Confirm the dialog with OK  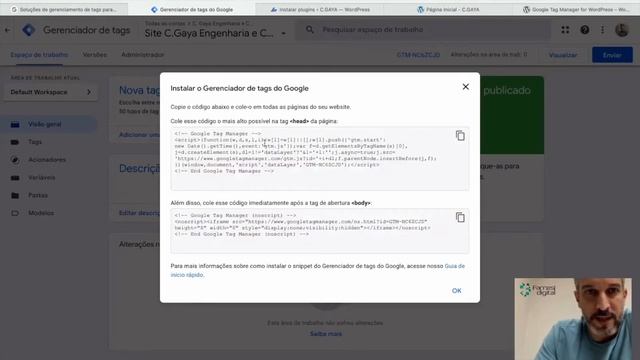click(x=456, y=291)
